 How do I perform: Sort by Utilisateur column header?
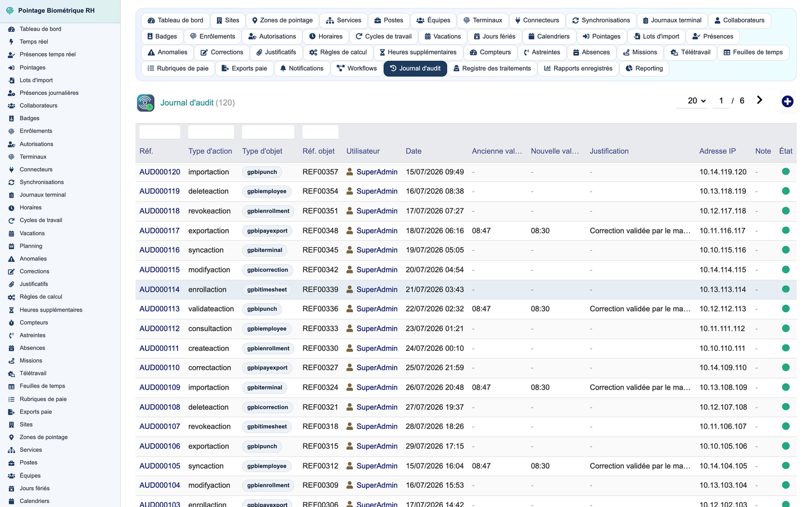tap(363, 151)
